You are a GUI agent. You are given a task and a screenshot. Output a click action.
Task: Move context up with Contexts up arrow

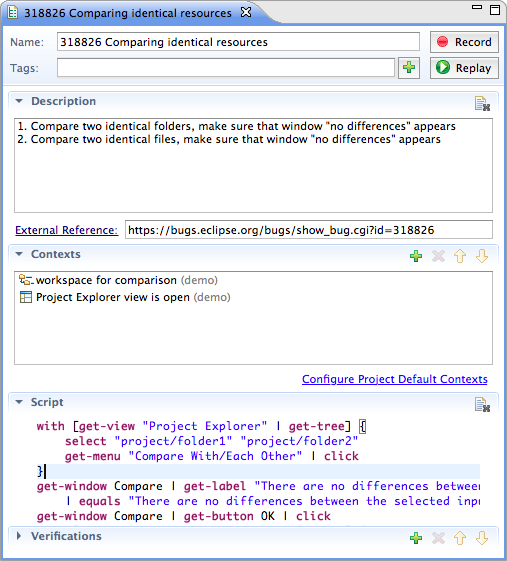460,256
